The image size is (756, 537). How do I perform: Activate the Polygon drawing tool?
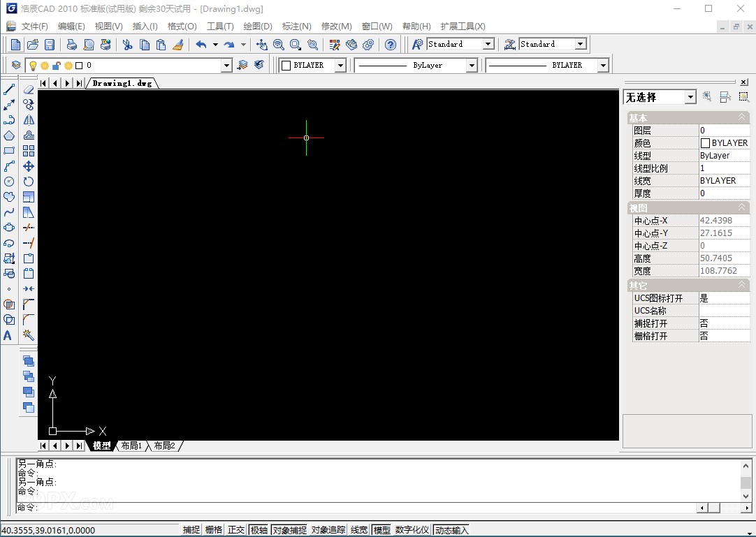[x=9, y=135]
